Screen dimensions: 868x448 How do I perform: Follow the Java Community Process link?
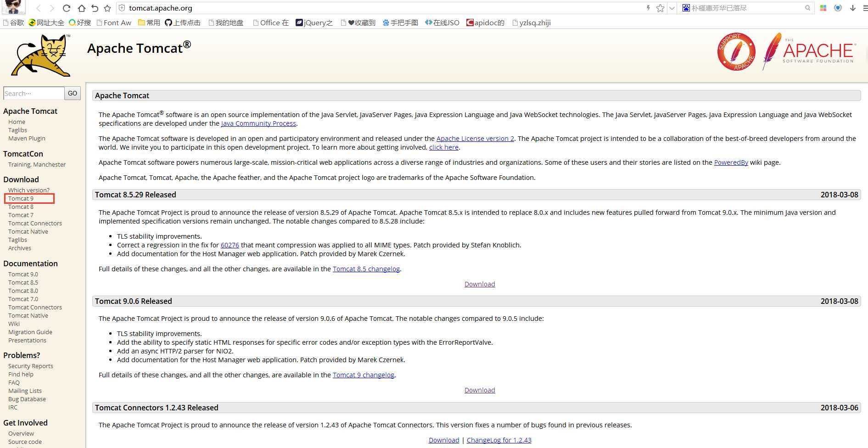tap(259, 123)
